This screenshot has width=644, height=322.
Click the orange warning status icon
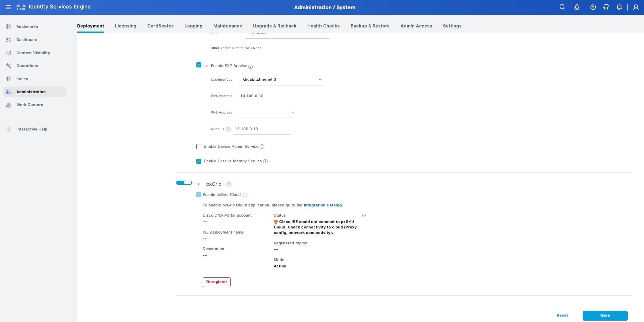[276, 222]
